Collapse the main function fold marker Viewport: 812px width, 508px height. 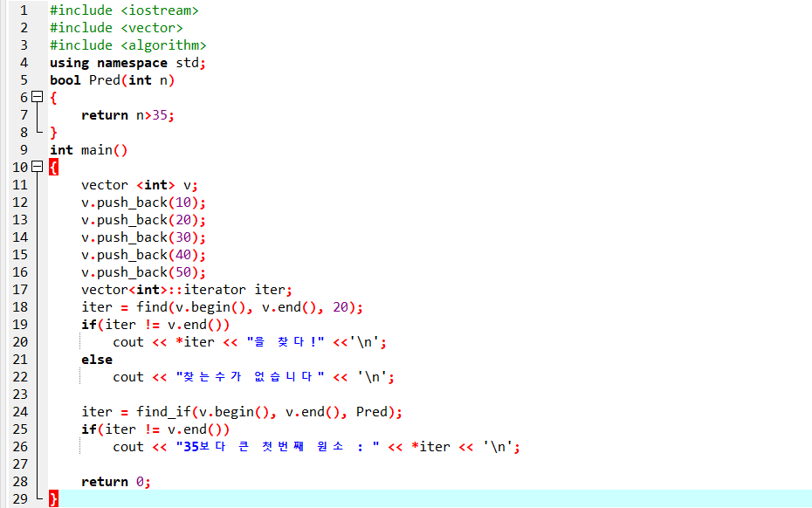(37, 166)
